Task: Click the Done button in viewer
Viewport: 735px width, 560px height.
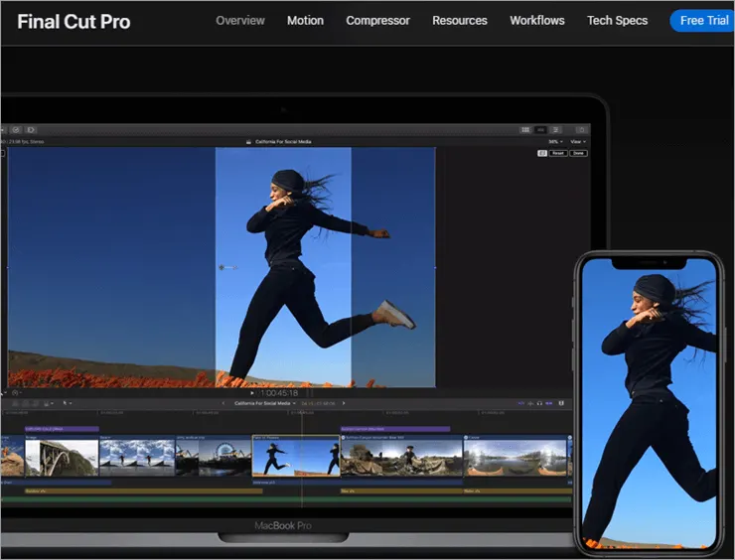Action: (578, 153)
